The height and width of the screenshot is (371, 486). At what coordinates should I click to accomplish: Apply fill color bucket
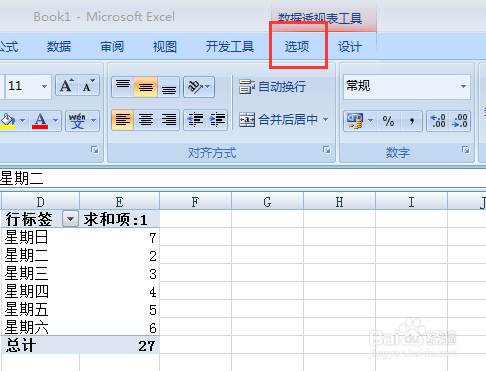click(8, 120)
